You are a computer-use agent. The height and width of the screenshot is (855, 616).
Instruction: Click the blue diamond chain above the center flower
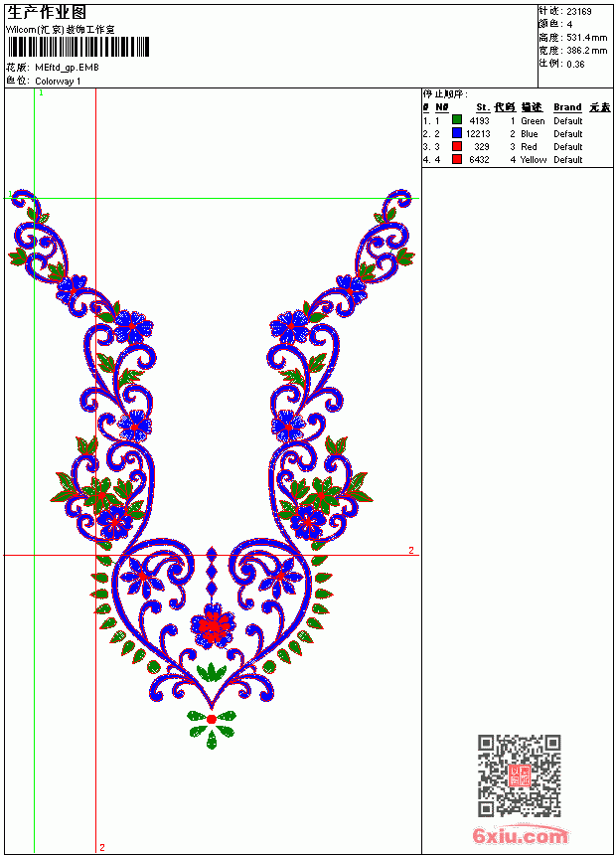(212, 572)
